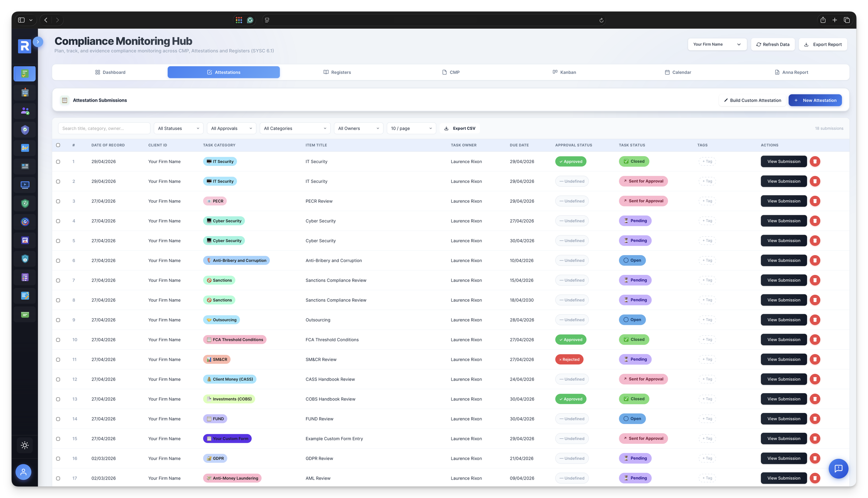
Task: Delete submission row 1 IT Security
Action: coord(815,161)
